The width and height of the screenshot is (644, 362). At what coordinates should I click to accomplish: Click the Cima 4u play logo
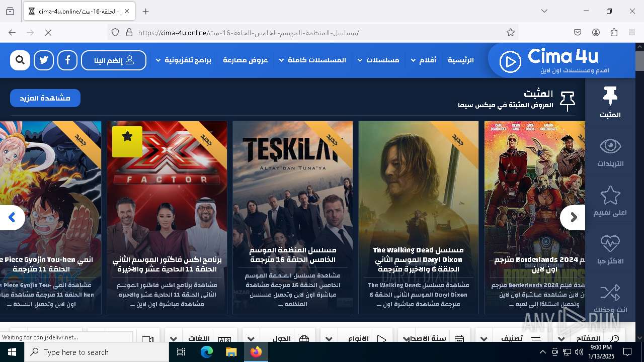coord(510,62)
